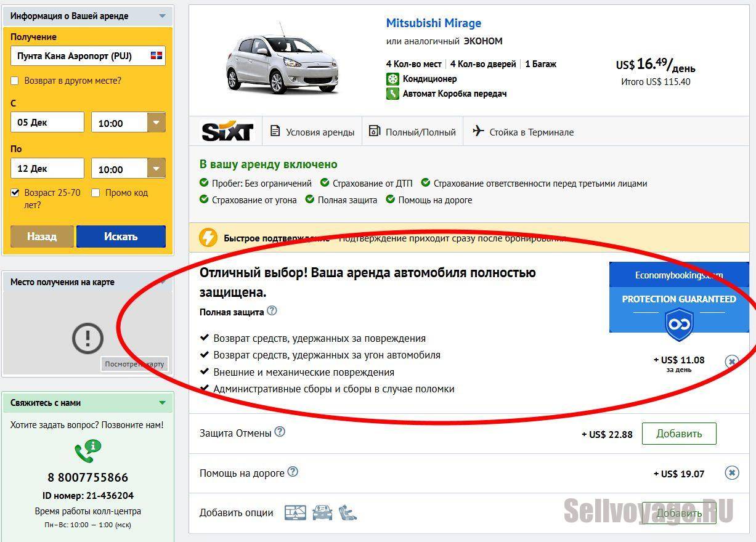Enable 'Возврат в другом месте?' checkbox
Viewport: 756px width, 542px height.
click(15, 81)
